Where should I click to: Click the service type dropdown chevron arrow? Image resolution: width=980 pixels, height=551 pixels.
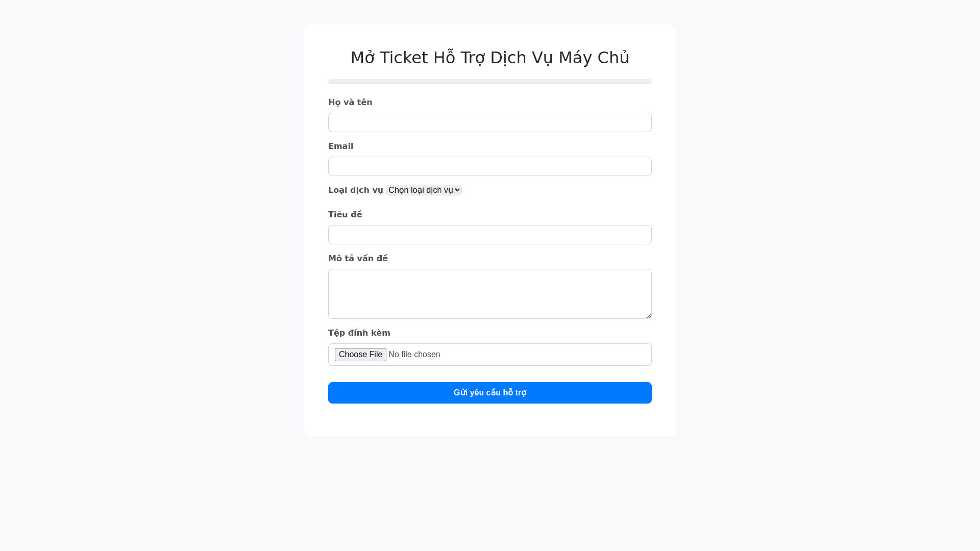point(457,190)
